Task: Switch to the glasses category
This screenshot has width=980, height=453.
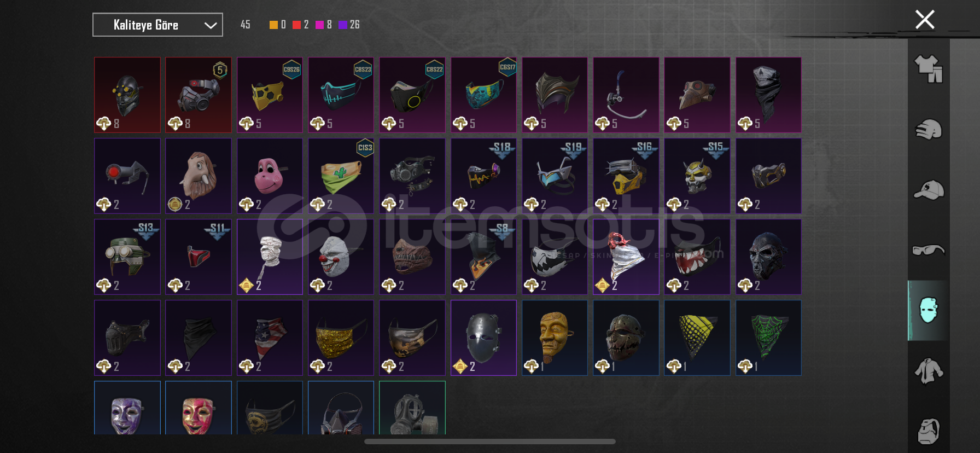Action: 929,250
